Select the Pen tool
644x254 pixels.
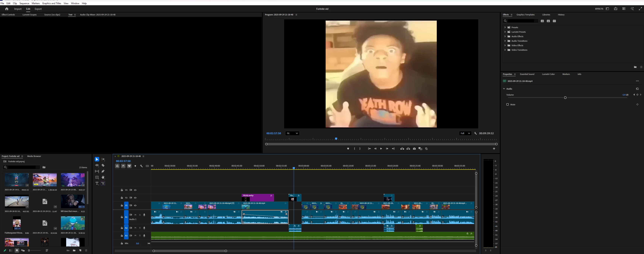point(103,171)
